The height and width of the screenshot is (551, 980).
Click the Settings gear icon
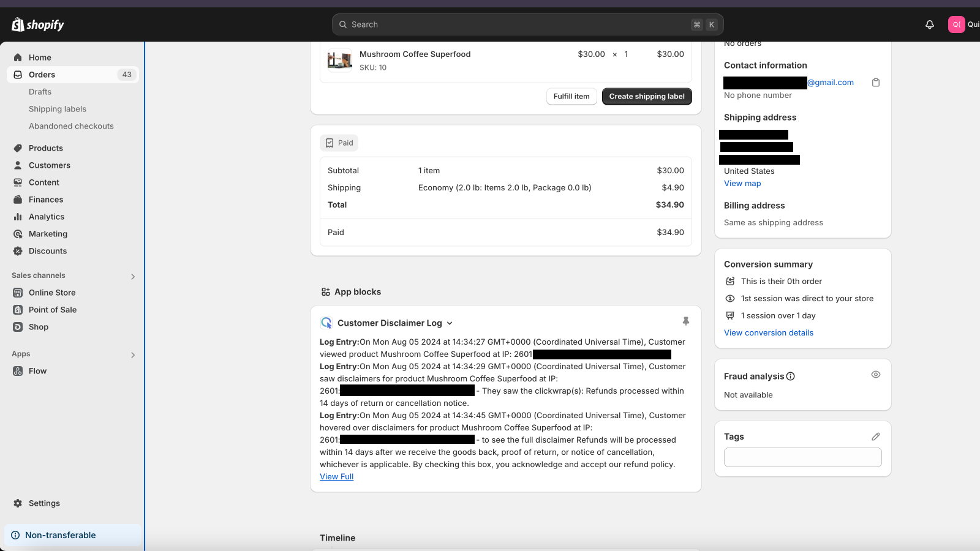tap(18, 503)
